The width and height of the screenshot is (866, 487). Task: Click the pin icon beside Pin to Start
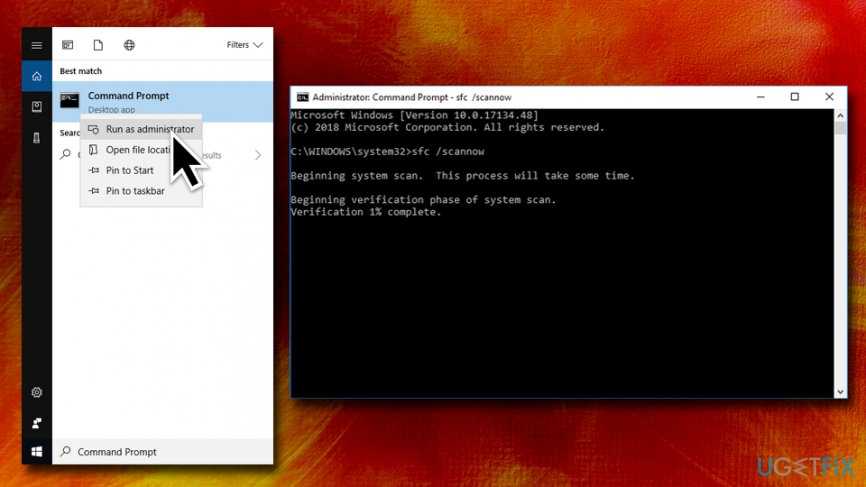[x=94, y=170]
